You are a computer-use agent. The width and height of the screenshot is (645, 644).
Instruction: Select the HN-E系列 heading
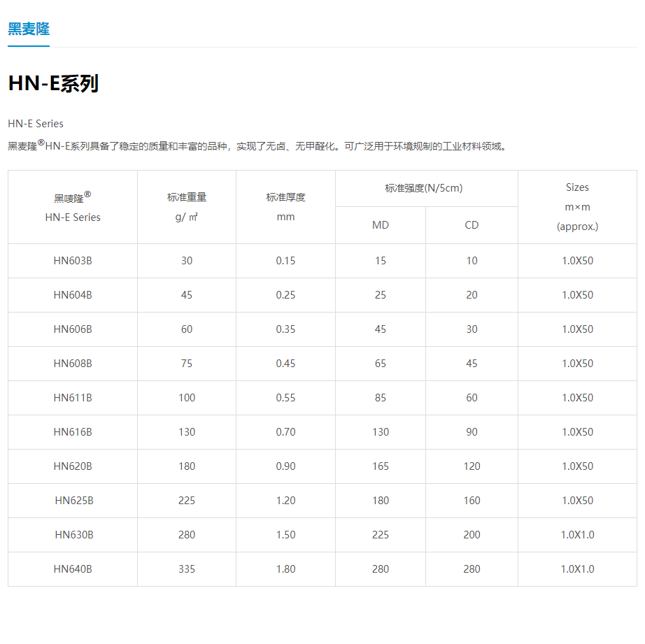pos(53,83)
